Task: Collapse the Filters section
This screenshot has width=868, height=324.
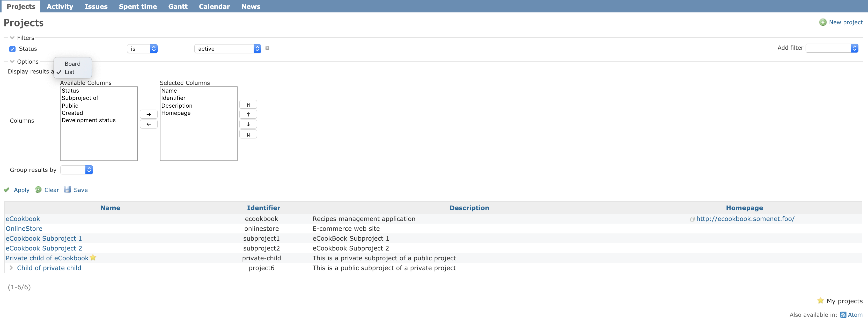Action: (x=12, y=38)
